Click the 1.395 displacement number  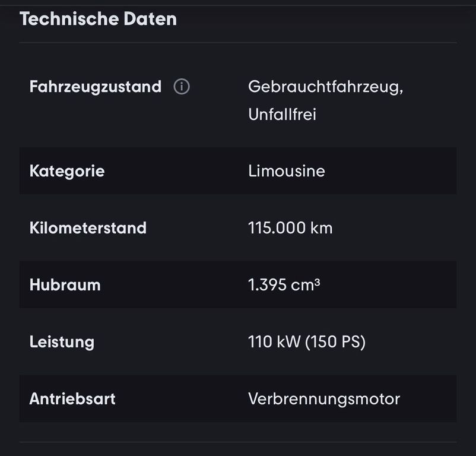pos(267,285)
